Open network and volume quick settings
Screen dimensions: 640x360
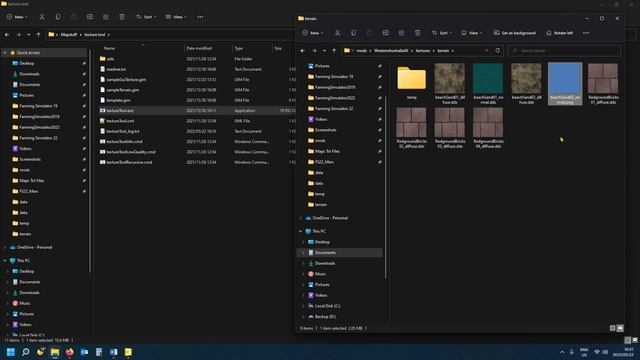point(601,352)
